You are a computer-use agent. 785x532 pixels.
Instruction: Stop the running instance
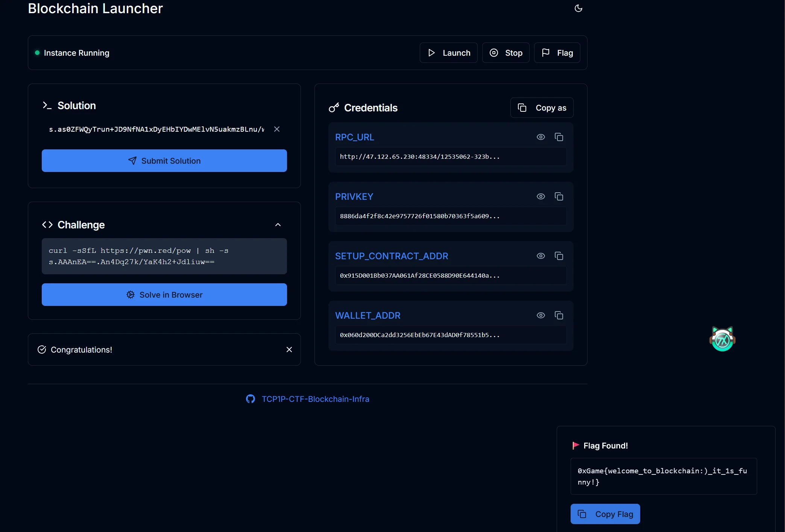point(506,53)
